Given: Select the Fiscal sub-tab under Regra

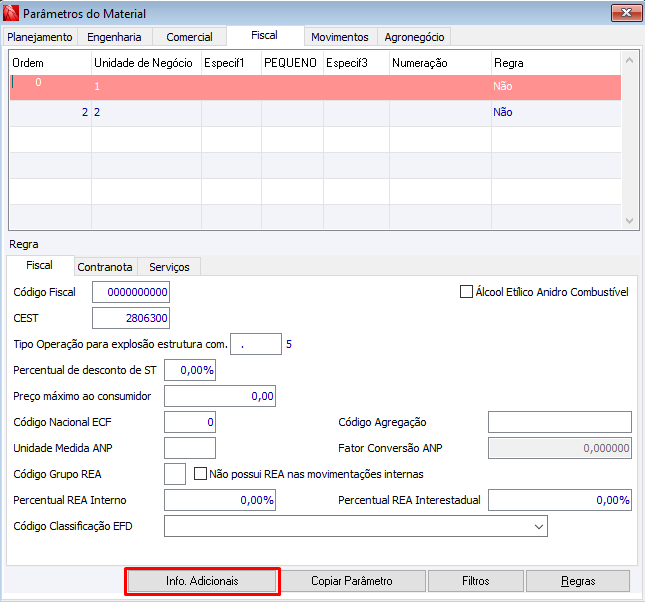Looking at the screenshot, I should coord(39,265).
